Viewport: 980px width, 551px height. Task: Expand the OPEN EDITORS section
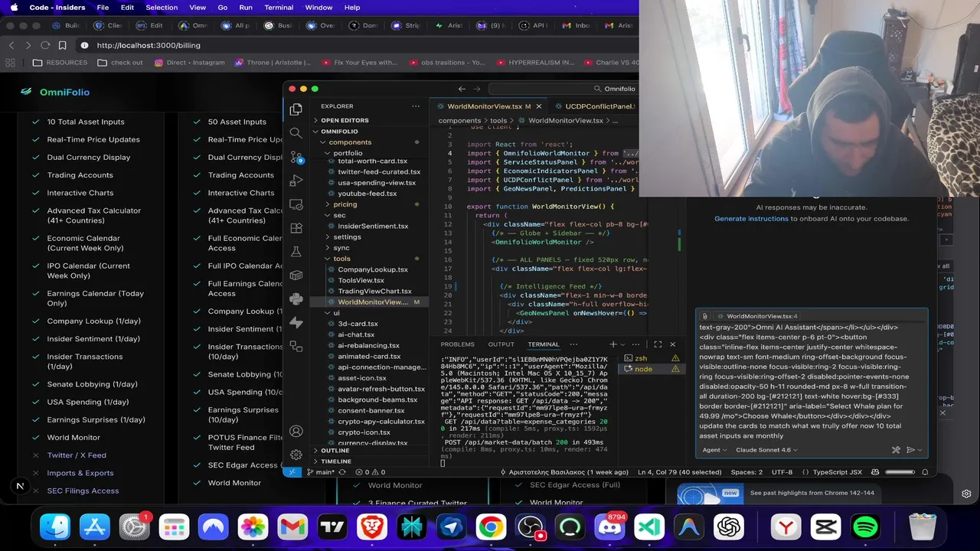pyautogui.click(x=345, y=120)
